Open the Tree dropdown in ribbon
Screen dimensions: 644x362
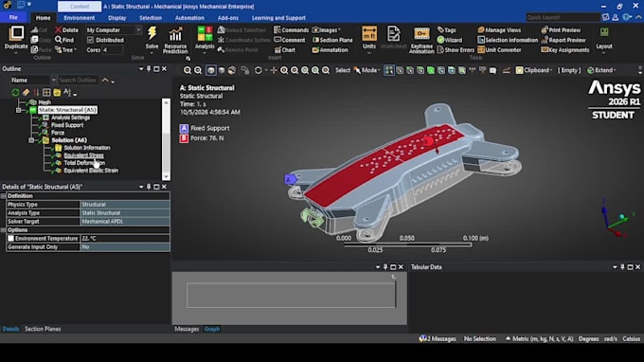(65, 49)
